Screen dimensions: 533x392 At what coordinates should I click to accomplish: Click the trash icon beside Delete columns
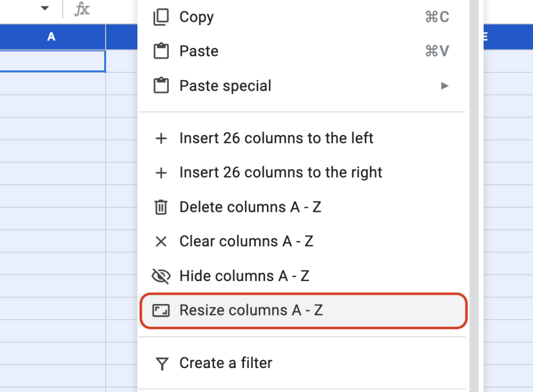(x=161, y=207)
